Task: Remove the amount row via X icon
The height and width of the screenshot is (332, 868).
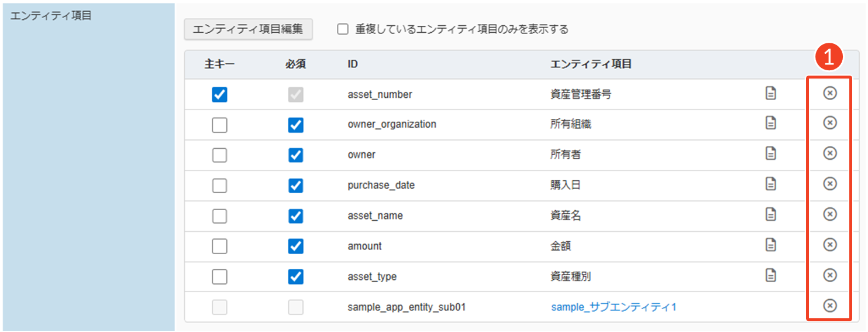Action: click(x=829, y=245)
